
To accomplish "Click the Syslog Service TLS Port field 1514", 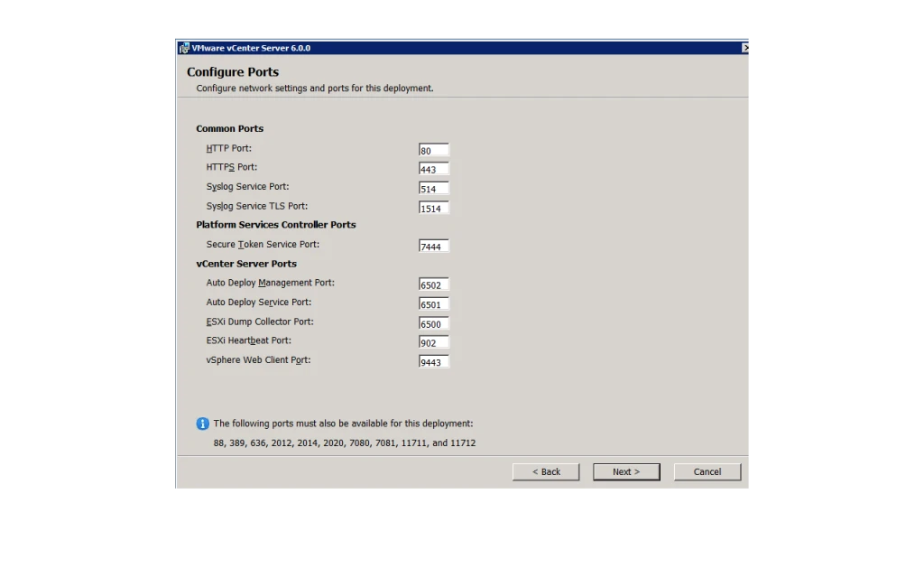I will tap(434, 208).
